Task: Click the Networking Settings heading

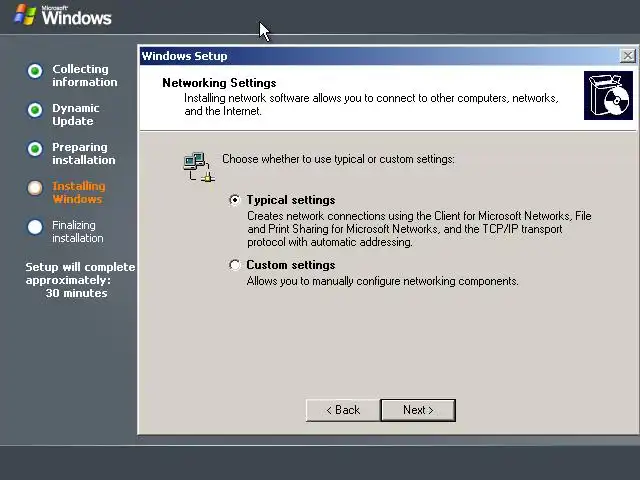Action: (219, 83)
